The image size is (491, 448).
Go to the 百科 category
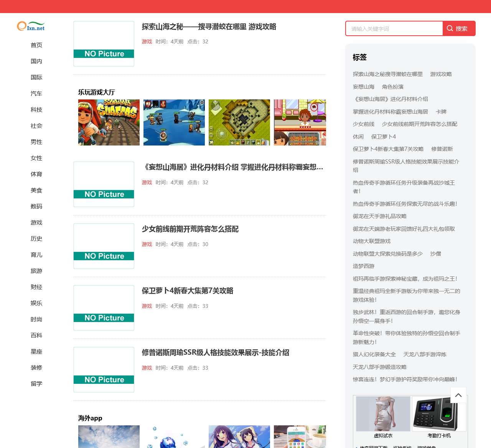point(36,335)
